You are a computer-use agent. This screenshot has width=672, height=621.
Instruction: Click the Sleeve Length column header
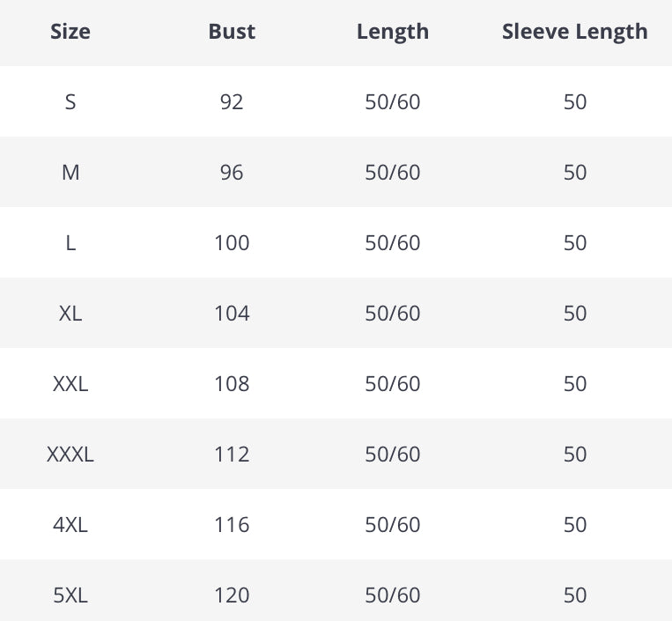tap(574, 32)
